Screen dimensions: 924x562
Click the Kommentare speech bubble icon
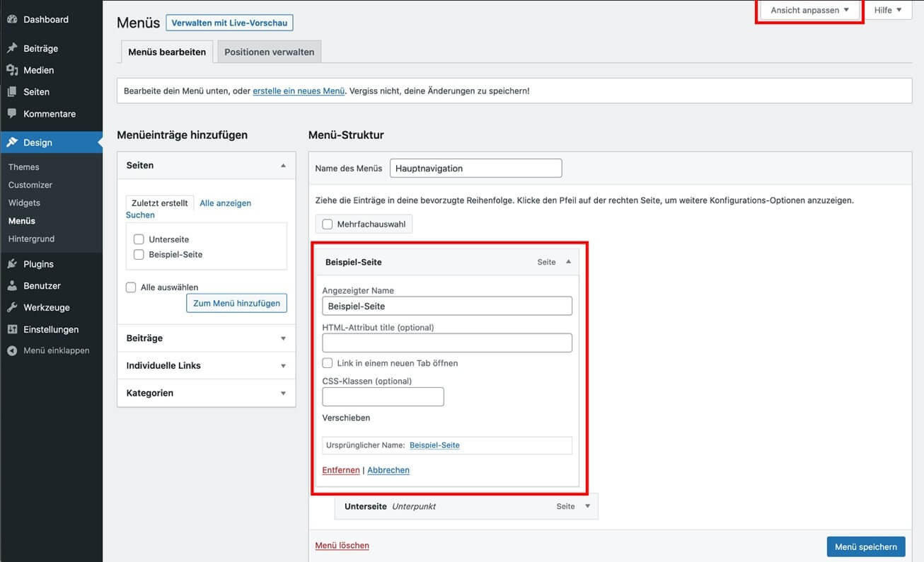click(x=12, y=113)
